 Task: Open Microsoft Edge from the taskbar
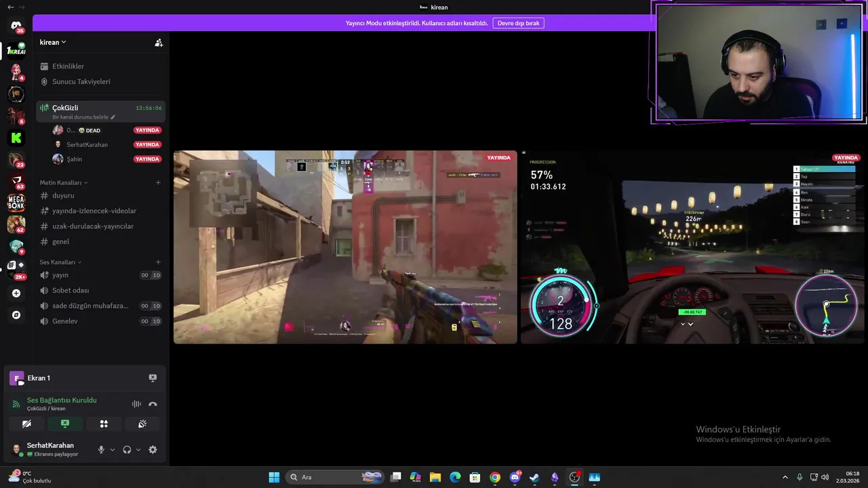[455, 477]
